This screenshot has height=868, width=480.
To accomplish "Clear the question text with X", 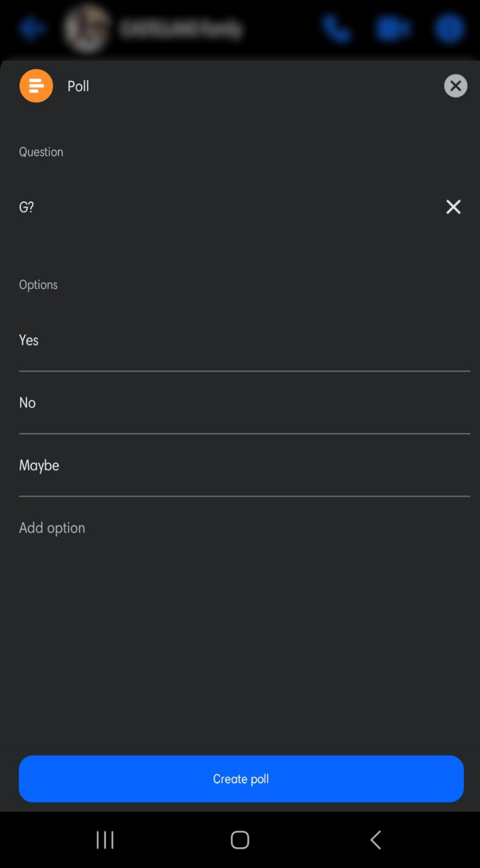I will pos(453,207).
